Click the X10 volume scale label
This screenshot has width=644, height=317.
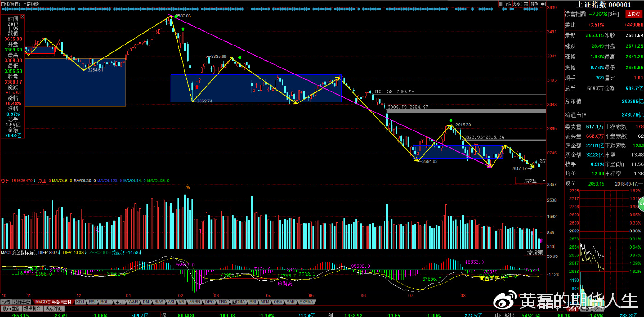pyautogui.click(x=550, y=246)
